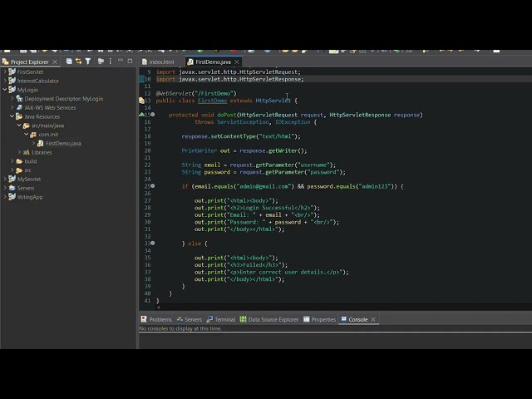The height and width of the screenshot is (399, 532).
Task: Collapse the MyLogin project arrow
Action: click(5, 90)
